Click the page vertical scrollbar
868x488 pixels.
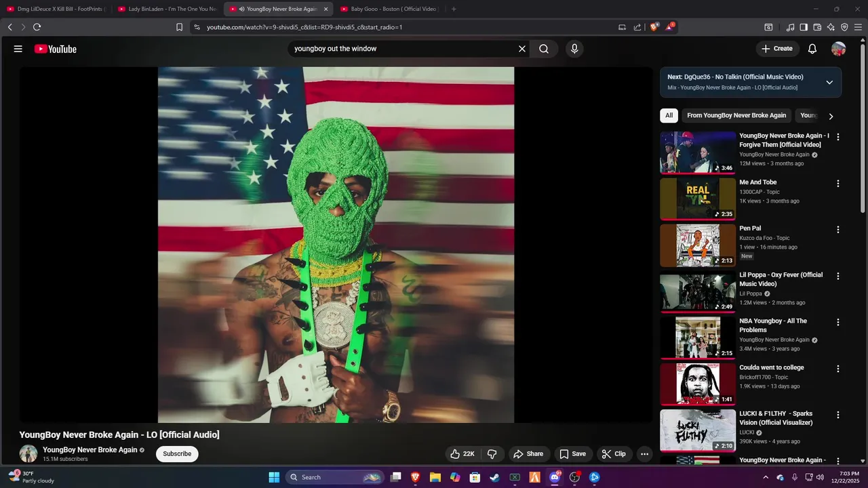pos(863,129)
